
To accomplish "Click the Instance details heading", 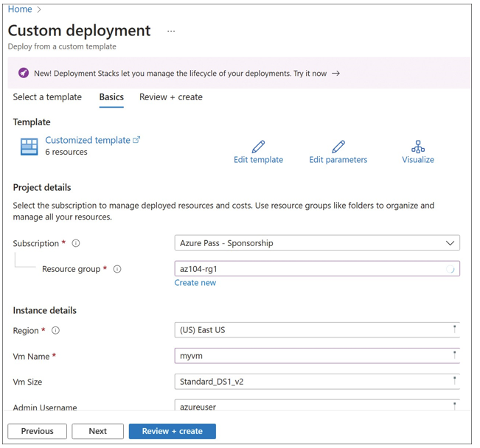I will pos(45,310).
